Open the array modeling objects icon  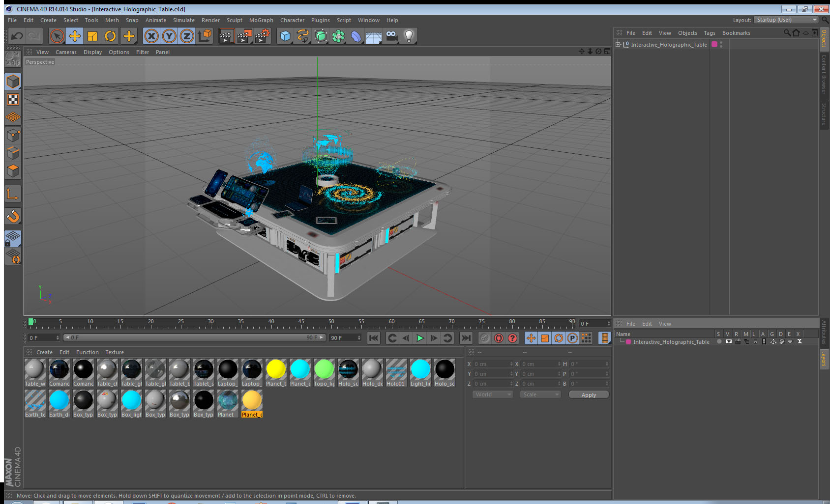[338, 36]
